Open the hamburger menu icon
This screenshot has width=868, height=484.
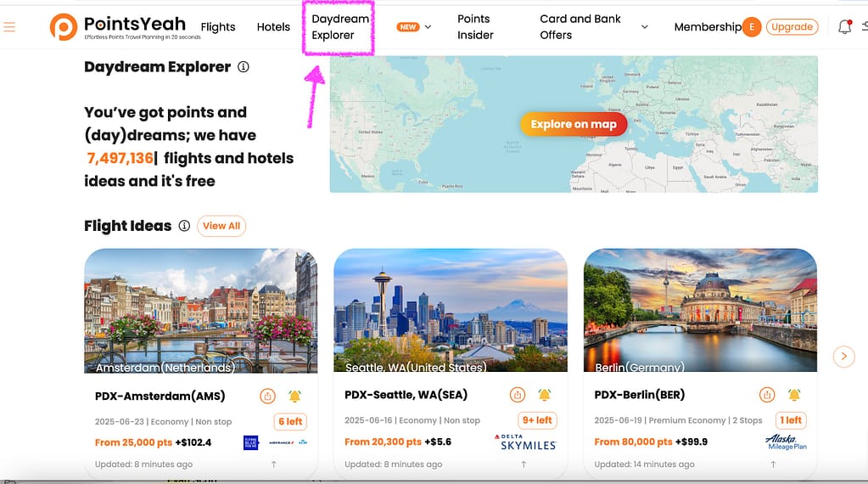pos(10,27)
